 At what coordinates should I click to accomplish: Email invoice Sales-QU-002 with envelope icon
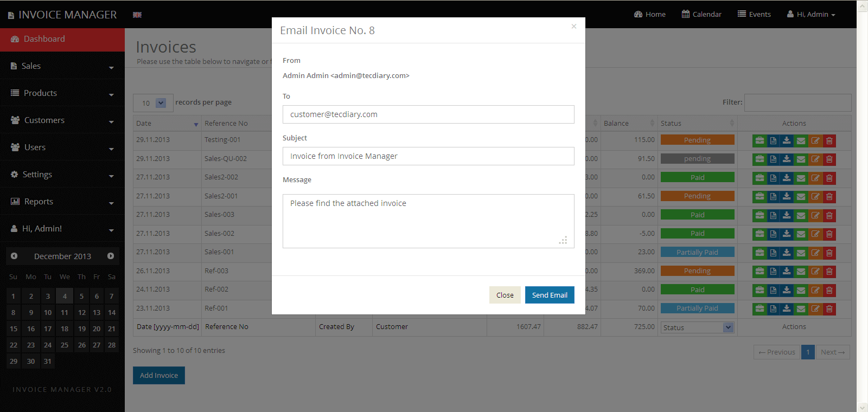[801, 159]
